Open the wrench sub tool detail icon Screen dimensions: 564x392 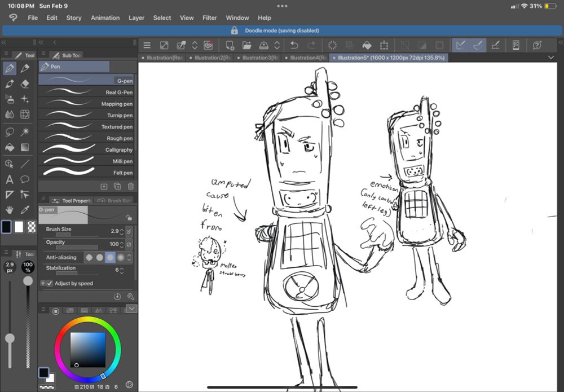click(x=131, y=296)
